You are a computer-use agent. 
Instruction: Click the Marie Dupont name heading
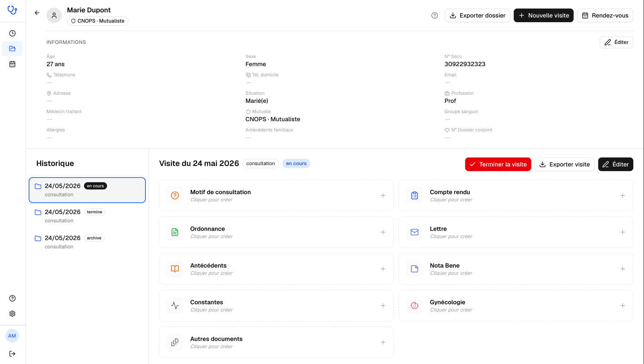[x=89, y=10]
